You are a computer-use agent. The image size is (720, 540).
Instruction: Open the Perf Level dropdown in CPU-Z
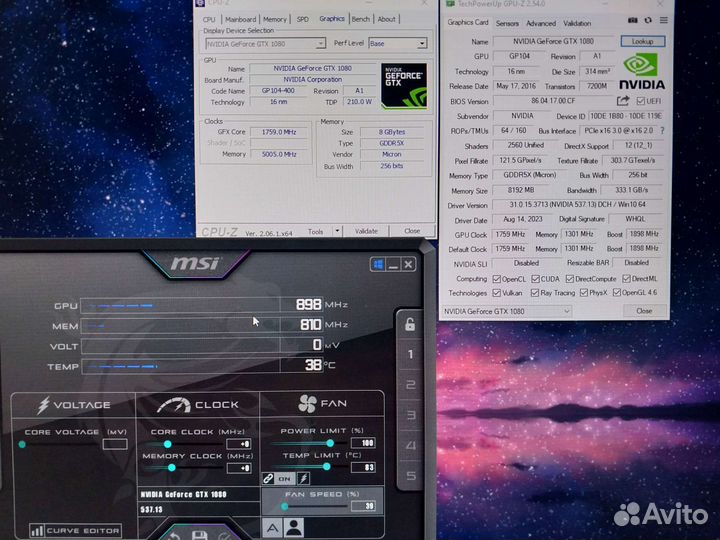422,44
